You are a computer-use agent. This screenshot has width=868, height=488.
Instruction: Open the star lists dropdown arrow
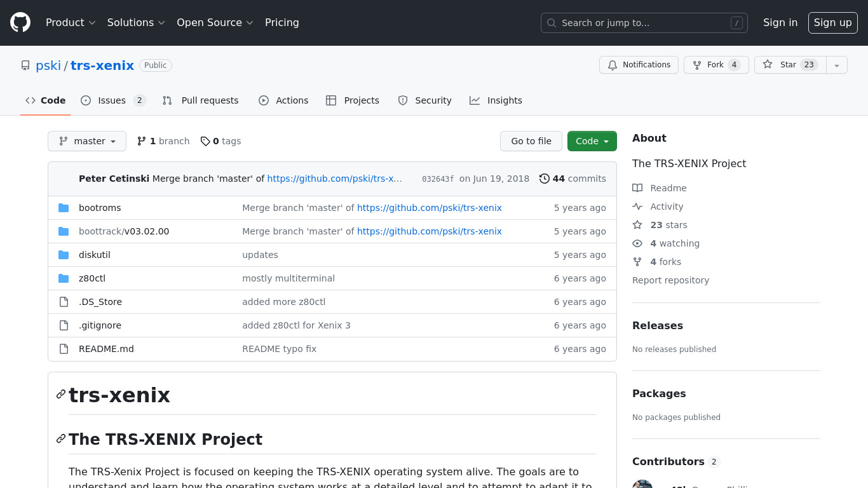point(837,65)
